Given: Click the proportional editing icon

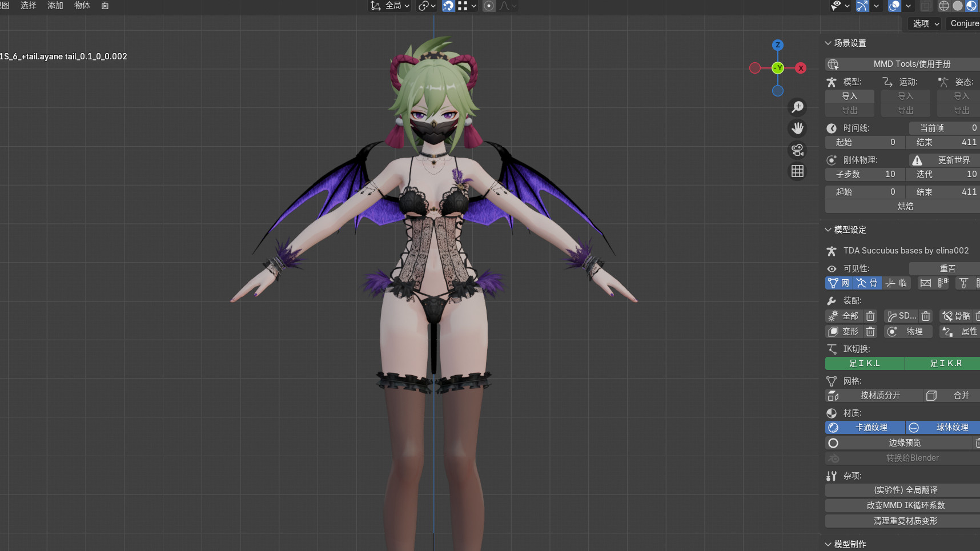Looking at the screenshot, I should point(489,6).
